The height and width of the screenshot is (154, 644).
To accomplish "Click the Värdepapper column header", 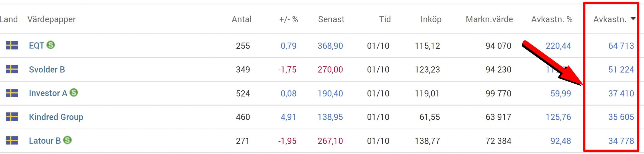I will (x=52, y=19).
